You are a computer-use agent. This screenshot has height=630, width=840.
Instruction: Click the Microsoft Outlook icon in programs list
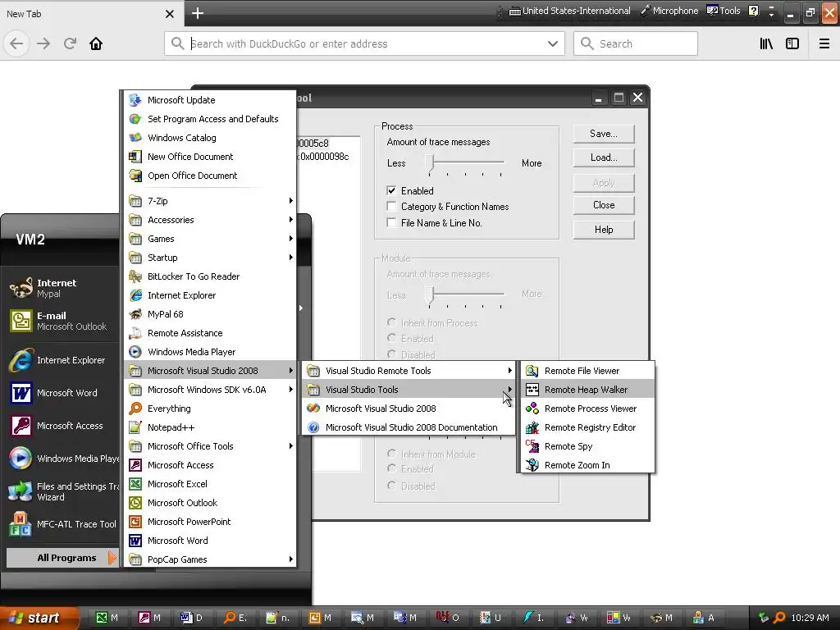pos(135,503)
